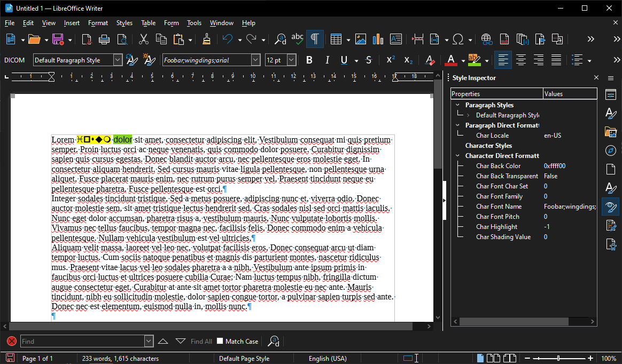622x364 pixels.
Task: Toggle Bold formatting button
Action: (309, 60)
